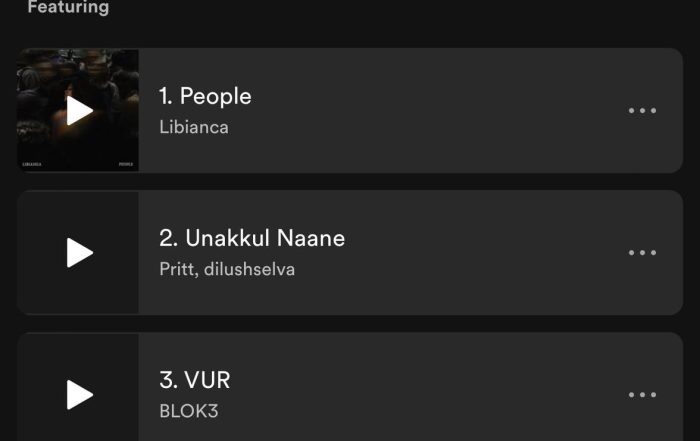Play the track VUR by BLOK3
700x441 pixels.
click(79, 394)
